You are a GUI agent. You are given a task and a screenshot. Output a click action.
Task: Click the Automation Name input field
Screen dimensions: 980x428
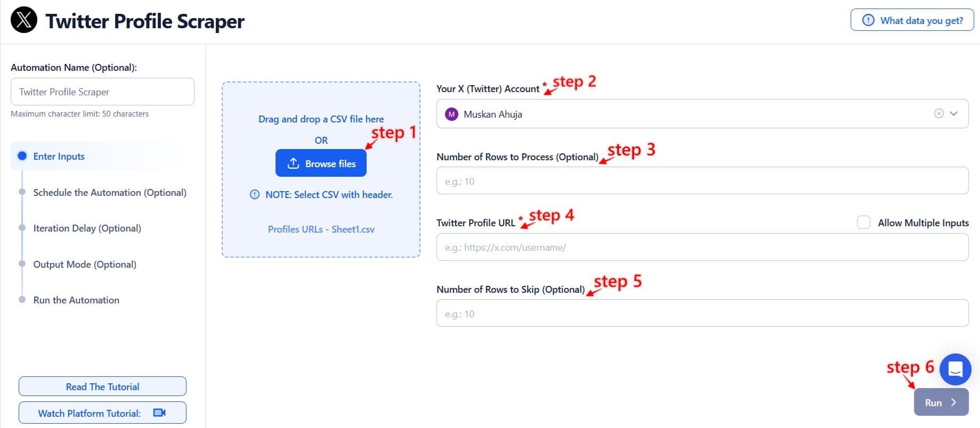(102, 91)
